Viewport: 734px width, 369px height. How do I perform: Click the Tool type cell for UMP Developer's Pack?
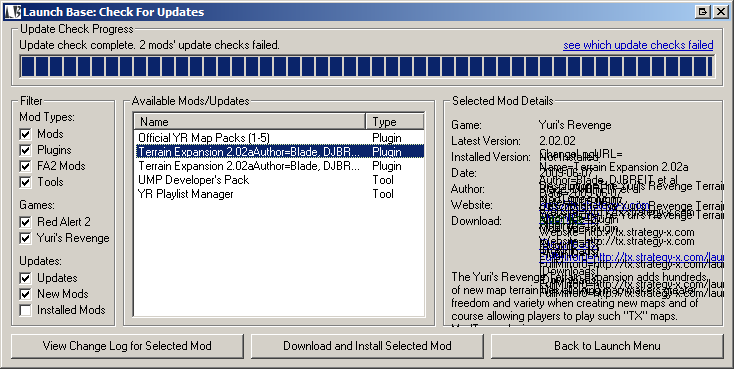(x=383, y=180)
